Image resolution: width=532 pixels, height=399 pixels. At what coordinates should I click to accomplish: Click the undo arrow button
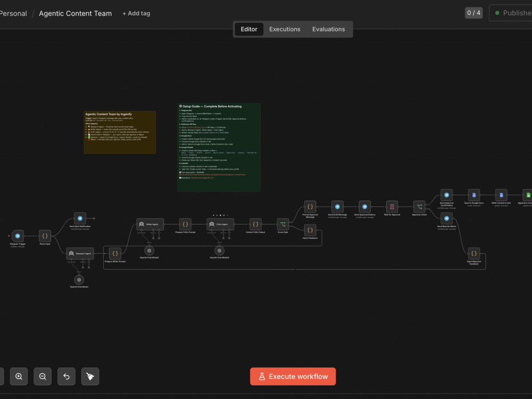pos(66,376)
